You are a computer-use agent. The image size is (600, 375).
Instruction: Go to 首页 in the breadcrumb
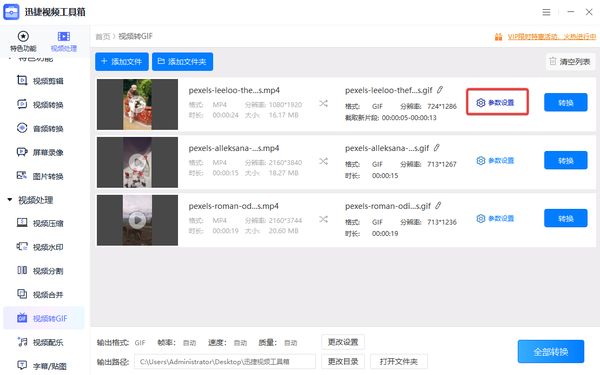(103, 36)
